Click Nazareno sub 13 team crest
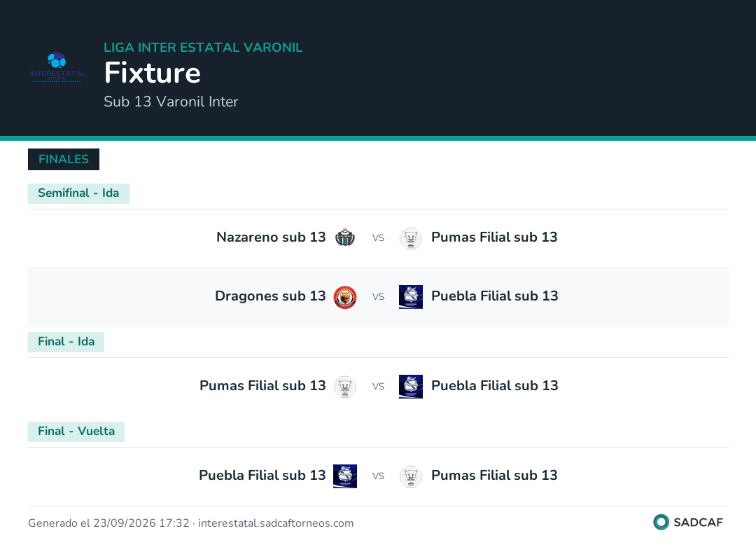 (345, 237)
